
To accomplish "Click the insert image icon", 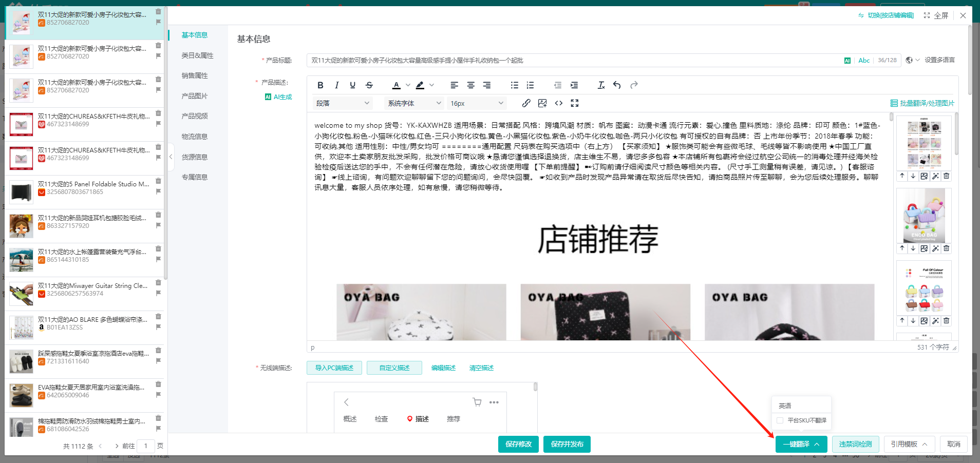I will 542,103.
